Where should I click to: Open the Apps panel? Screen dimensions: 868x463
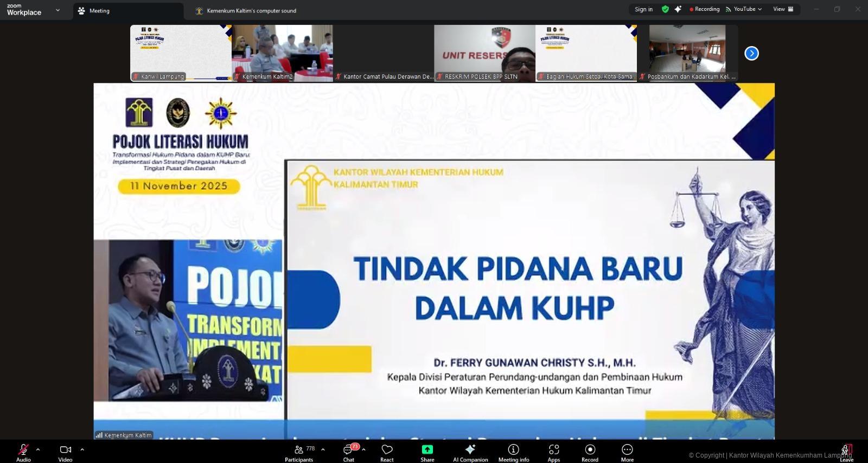coord(553,452)
